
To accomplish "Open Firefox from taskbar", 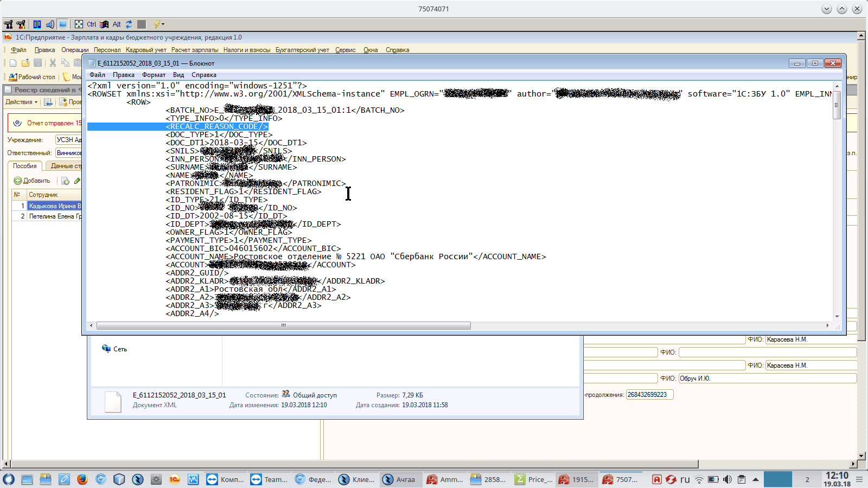I will (82, 479).
